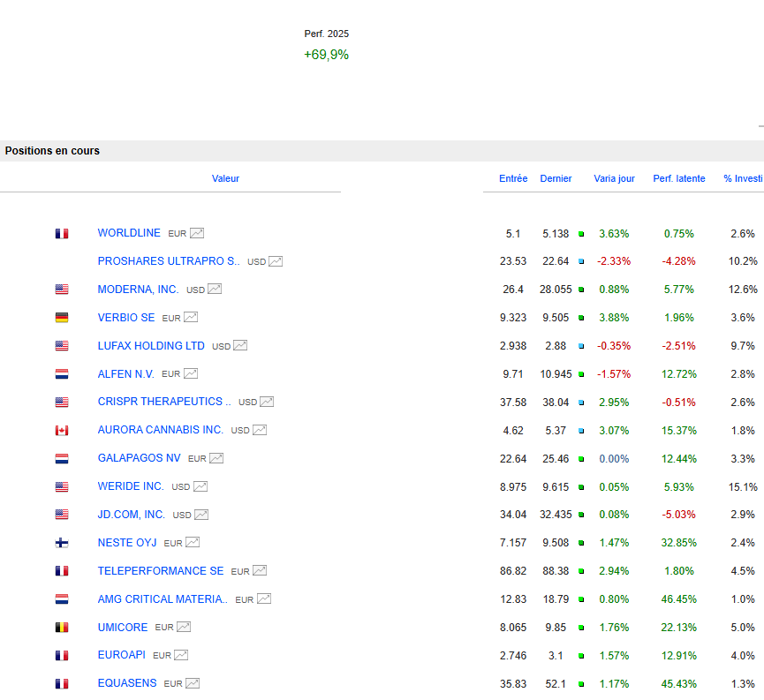Open chart icon next to AMG CRITICAL MATERIA..
The height and width of the screenshot is (700, 764).
click(264, 599)
